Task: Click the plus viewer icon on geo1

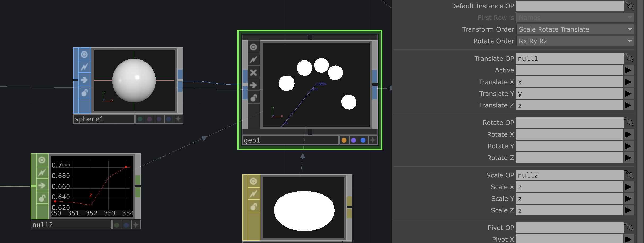Action: tap(373, 140)
